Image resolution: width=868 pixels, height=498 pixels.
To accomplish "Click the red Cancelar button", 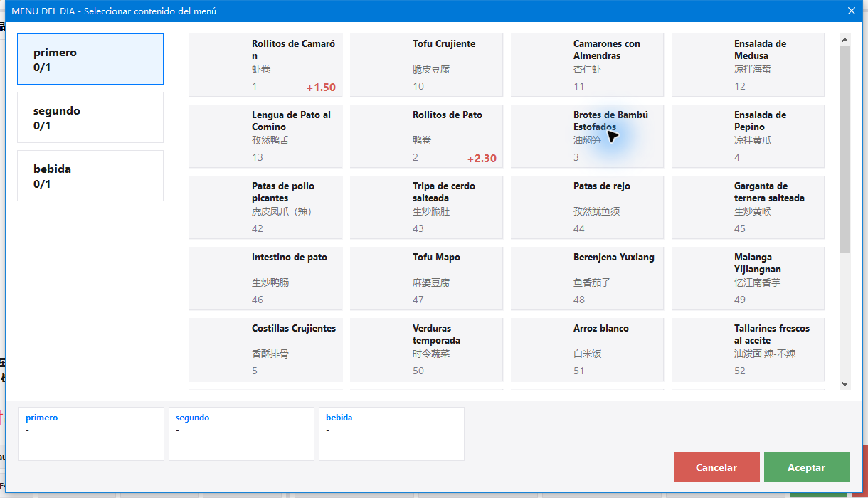I will pos(716,467).
